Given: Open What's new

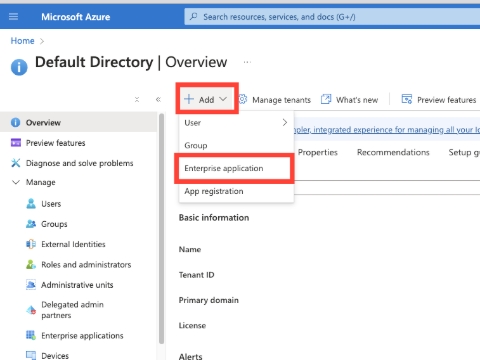Looking at the screenshot, I should (x=357, y=100).
